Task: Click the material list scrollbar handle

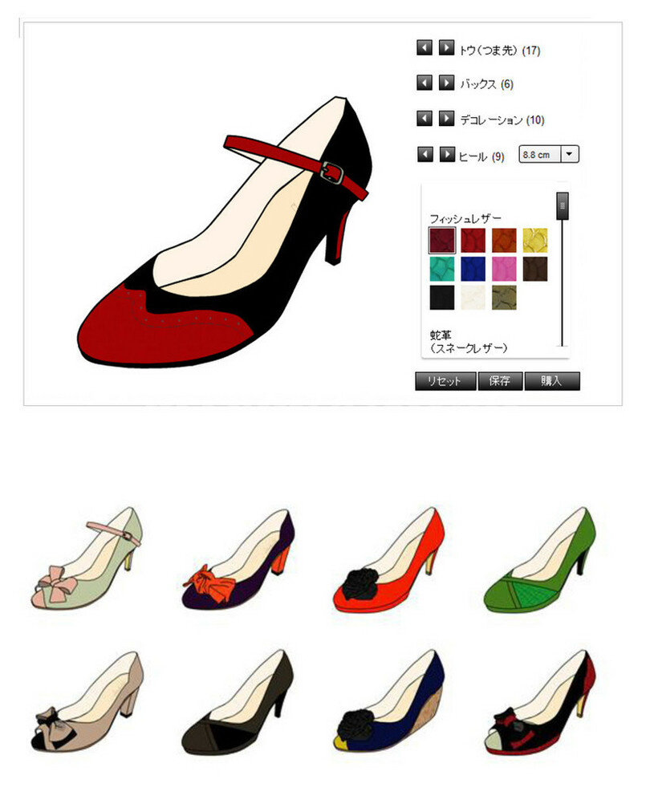Action: pos(563,206)
